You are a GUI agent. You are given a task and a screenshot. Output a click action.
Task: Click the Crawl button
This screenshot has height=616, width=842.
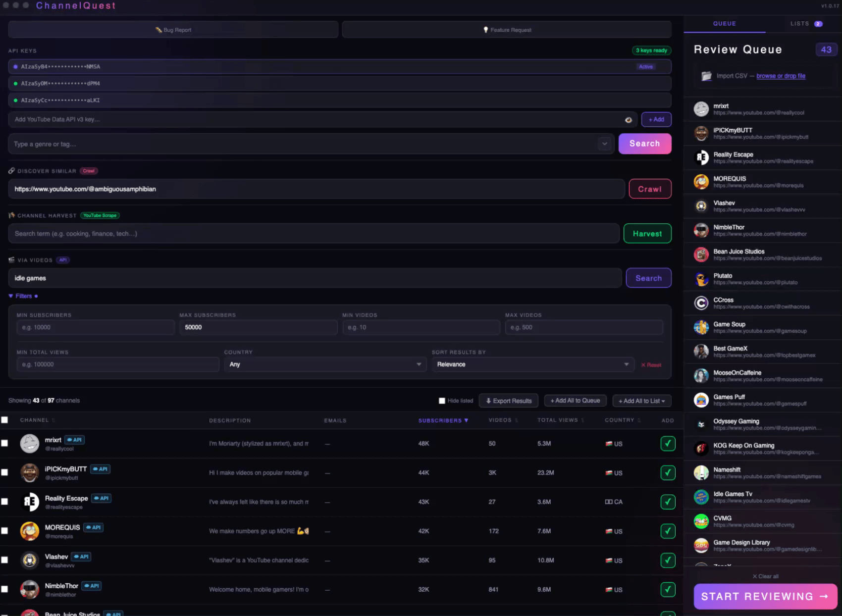pyautogui.click(x=650, y=189)
